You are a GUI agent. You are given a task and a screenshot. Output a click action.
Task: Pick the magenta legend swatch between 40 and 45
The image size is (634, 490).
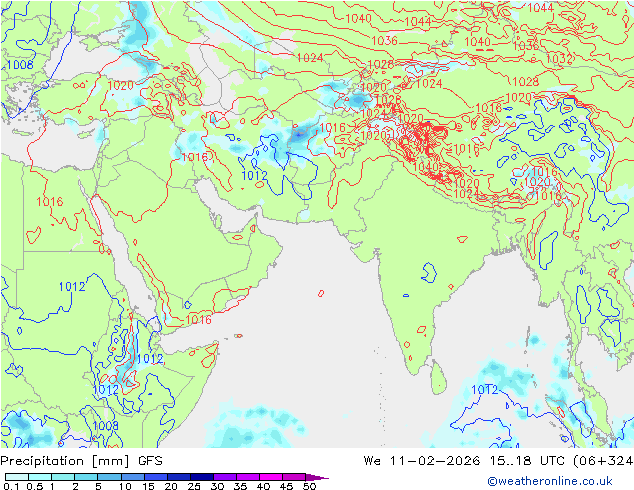pyautogui.click(x=271, y=477)
